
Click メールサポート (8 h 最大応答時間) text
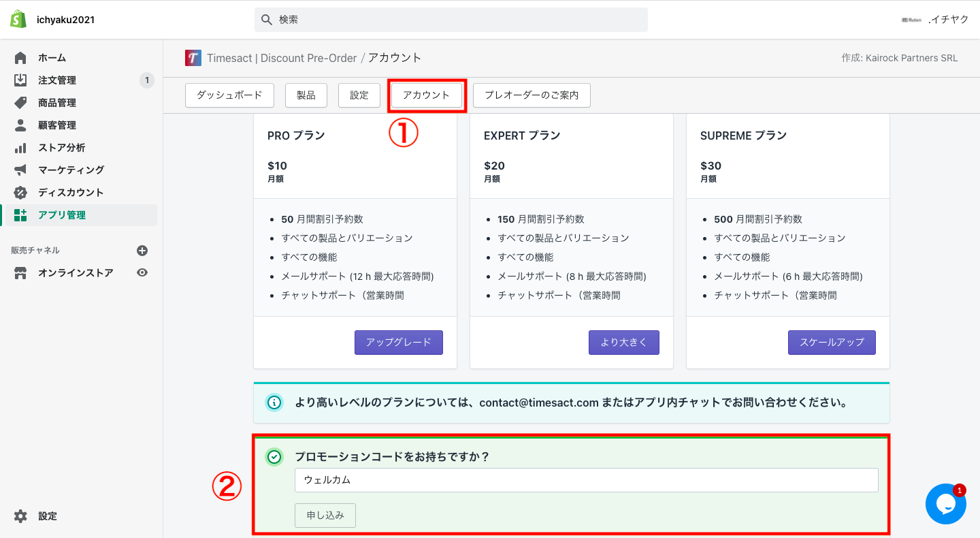pos(572,276)
